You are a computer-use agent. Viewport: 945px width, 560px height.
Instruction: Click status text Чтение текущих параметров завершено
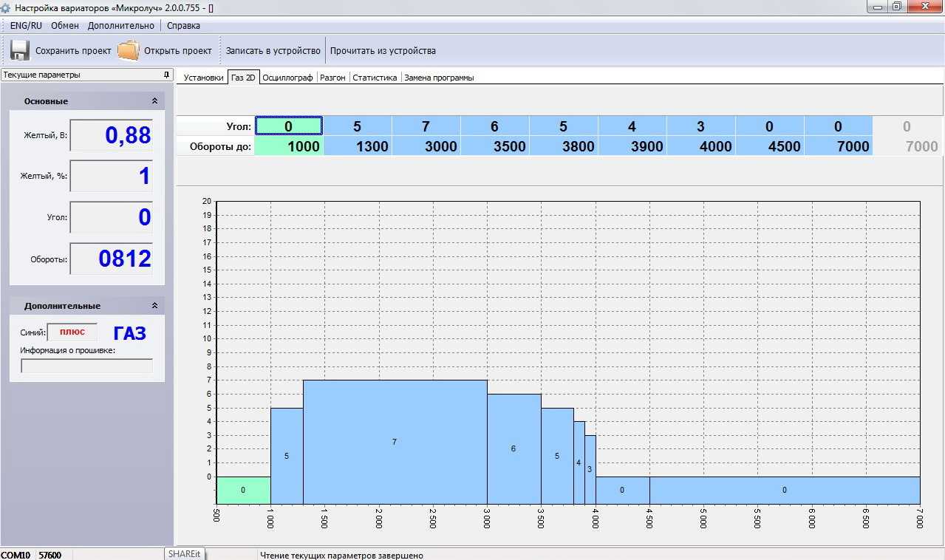click(341, 555)
